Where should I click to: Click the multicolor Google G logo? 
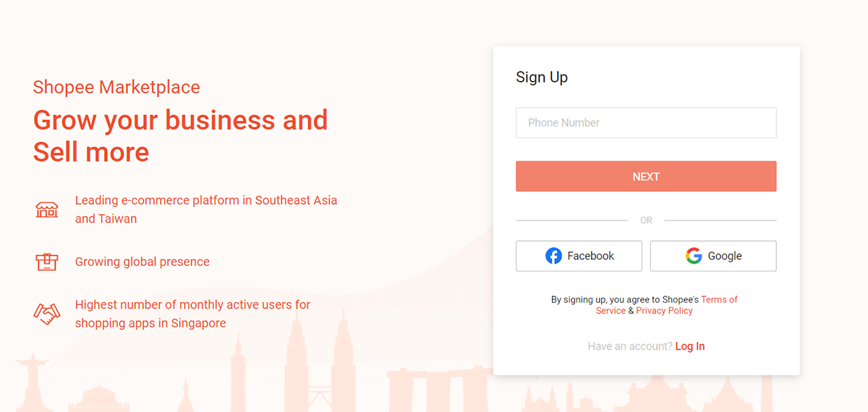tap(694, 256)
